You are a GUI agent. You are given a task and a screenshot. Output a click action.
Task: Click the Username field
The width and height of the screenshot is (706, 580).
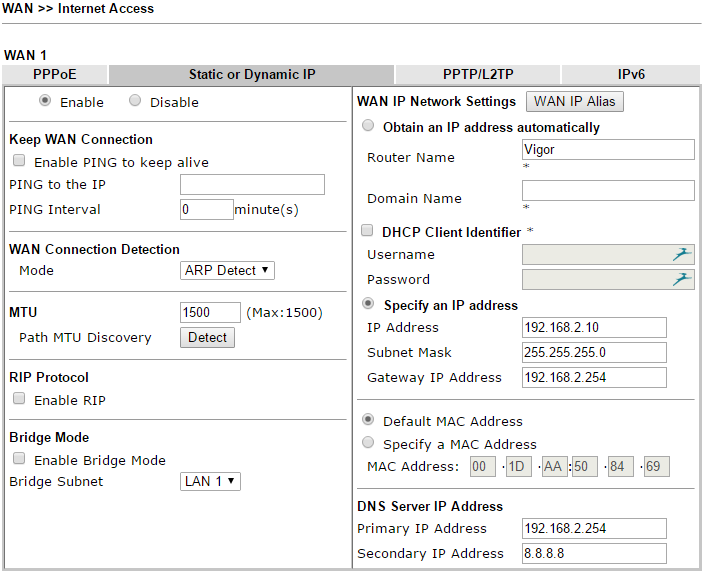[608, 255]
